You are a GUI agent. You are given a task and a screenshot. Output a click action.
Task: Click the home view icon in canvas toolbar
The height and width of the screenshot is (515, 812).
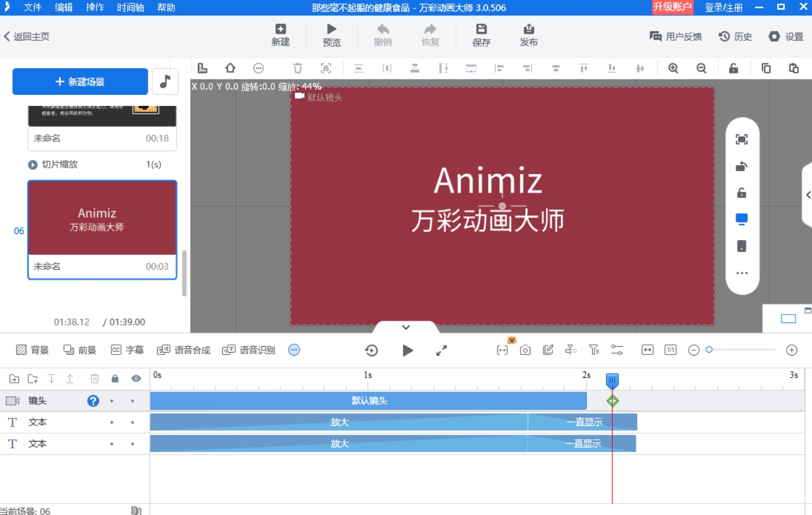[230, 68]
